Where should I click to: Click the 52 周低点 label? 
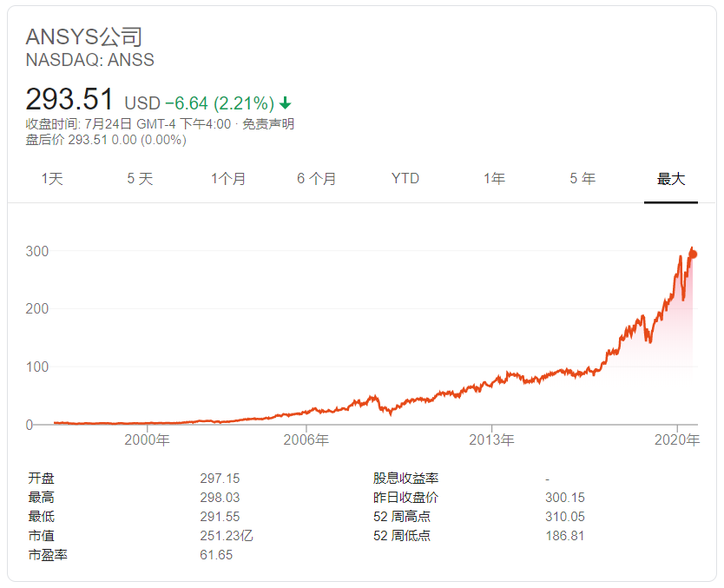coord(402,536)
